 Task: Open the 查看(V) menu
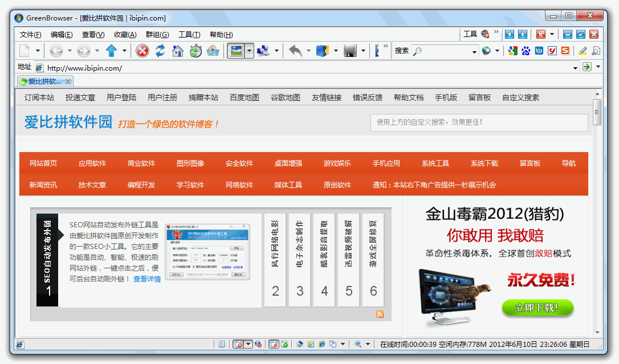(x=93, y=35)
